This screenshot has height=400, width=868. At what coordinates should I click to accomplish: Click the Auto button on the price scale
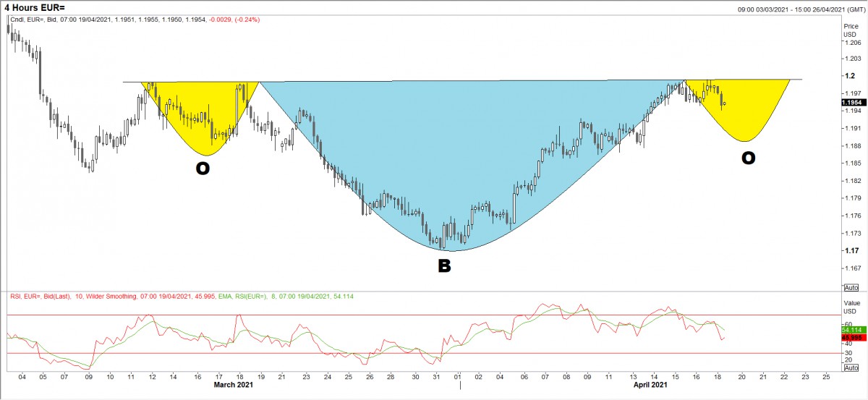tap(851, 287)
